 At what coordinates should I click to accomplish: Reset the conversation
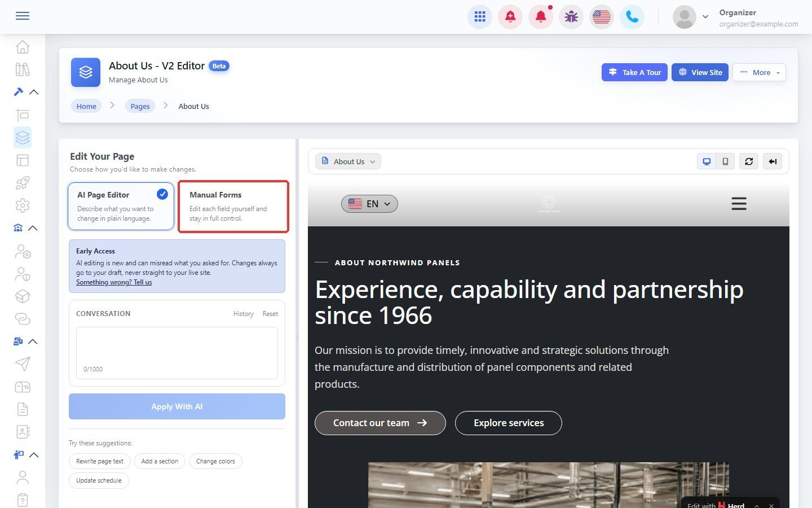pos(270,314)
